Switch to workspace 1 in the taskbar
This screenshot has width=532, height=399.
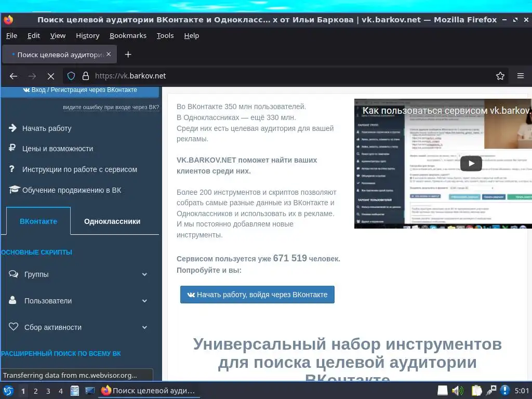point(23,391)
